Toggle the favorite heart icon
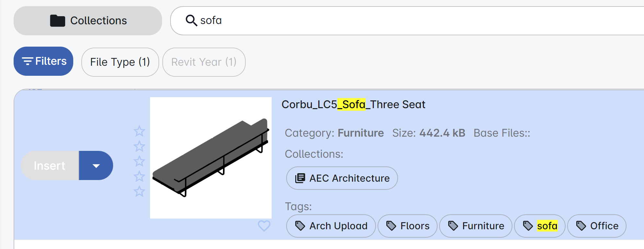The image size is (644, 249). coord(264,226)
